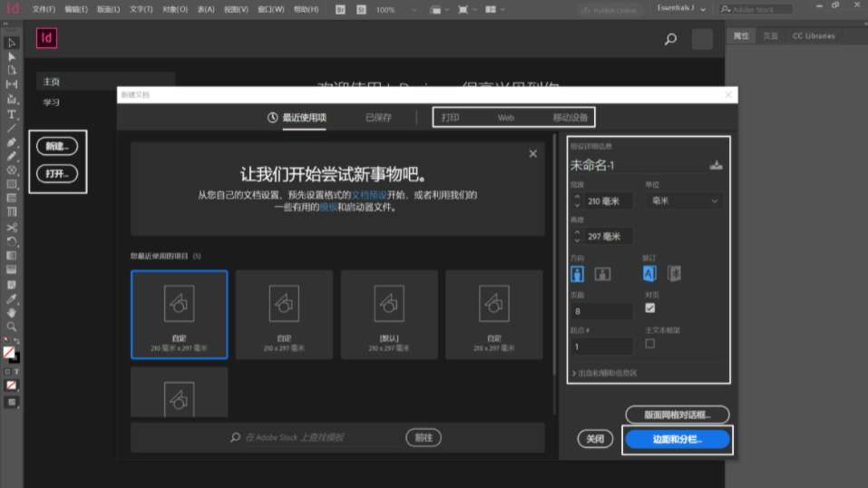The width and height of the screenshot is (868, 488).
Task: Open the arrange documents dropdown
Action: coord(495,9)
